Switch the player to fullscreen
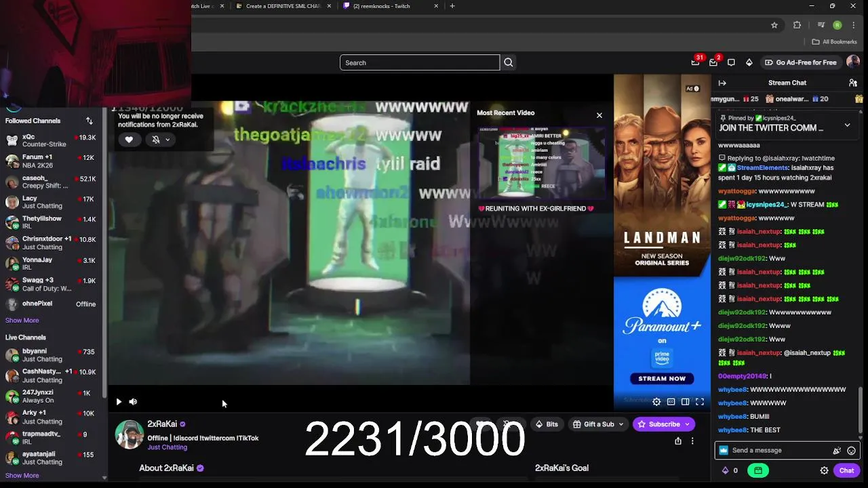 (x=699, y=402)
